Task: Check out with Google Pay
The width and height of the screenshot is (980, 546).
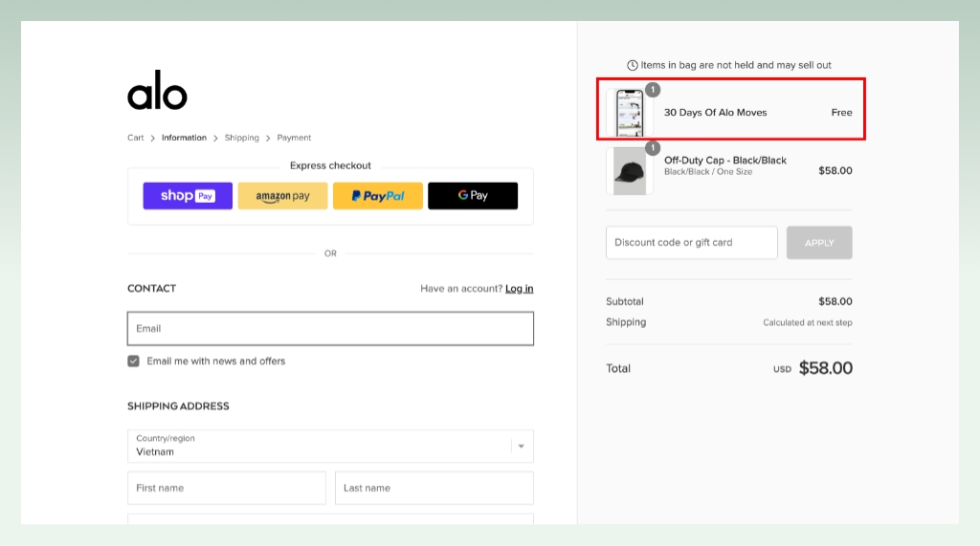Action: coord(473,195)
